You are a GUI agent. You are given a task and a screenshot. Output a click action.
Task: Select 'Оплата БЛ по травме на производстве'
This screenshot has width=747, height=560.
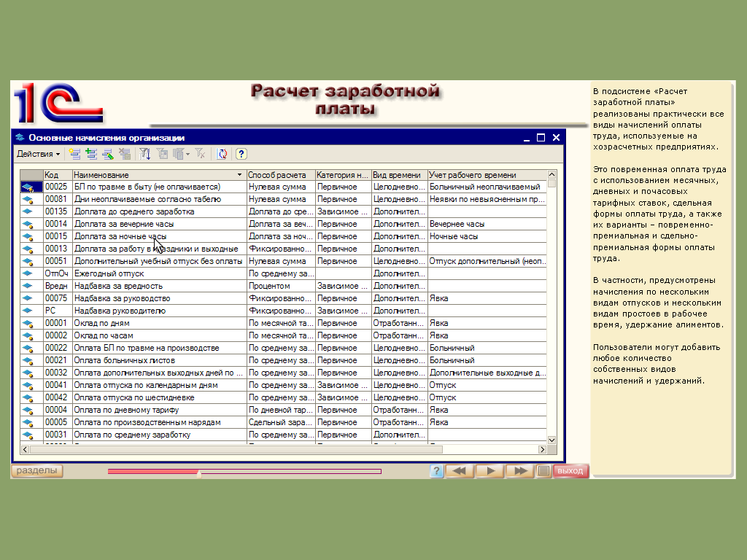tap(284, 348)
